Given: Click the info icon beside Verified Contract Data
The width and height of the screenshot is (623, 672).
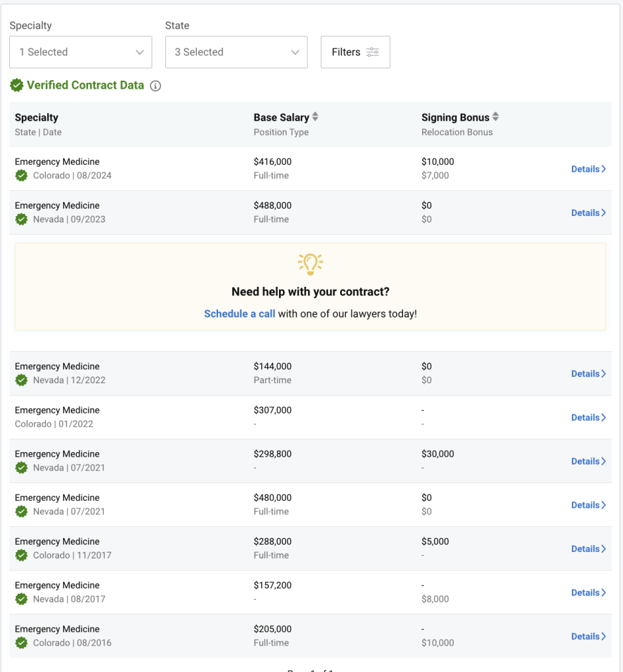Looking at the screenshot, I should [x=156, y=86].
